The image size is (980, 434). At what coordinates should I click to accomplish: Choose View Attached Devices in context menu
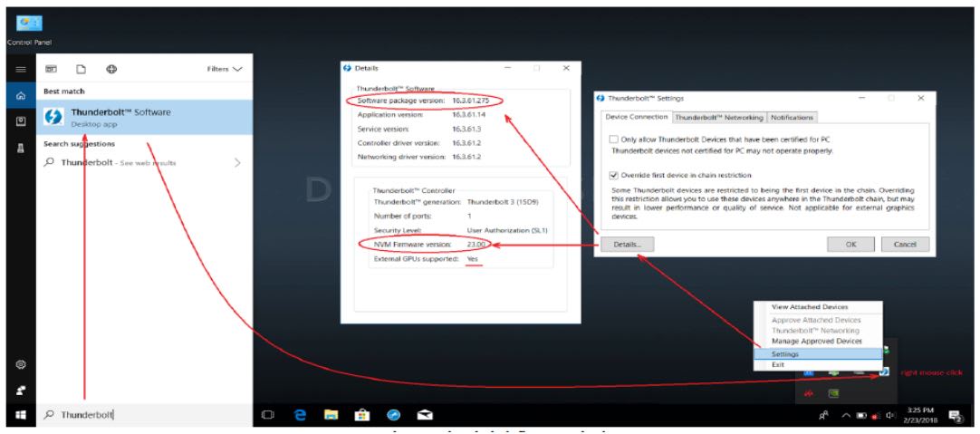[818, 307]
